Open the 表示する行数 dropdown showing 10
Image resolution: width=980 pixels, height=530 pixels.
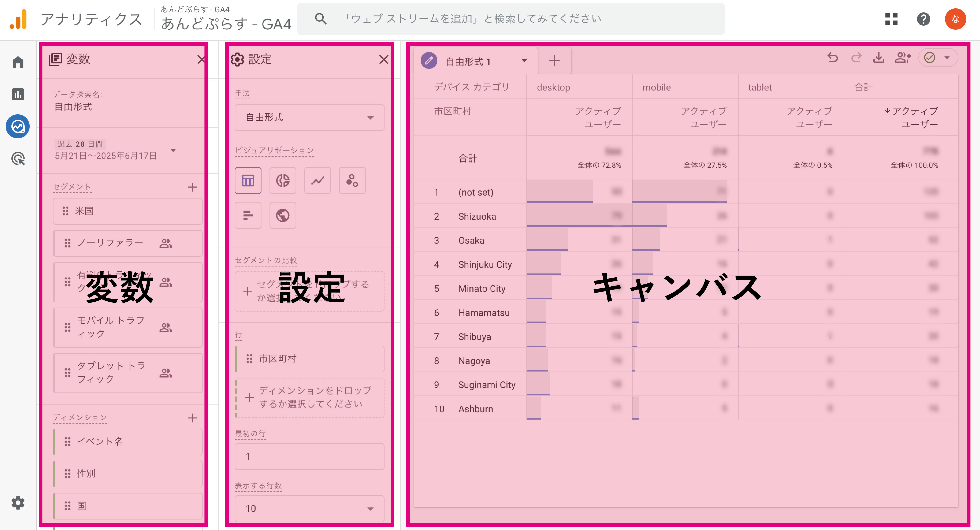point(309,508)
